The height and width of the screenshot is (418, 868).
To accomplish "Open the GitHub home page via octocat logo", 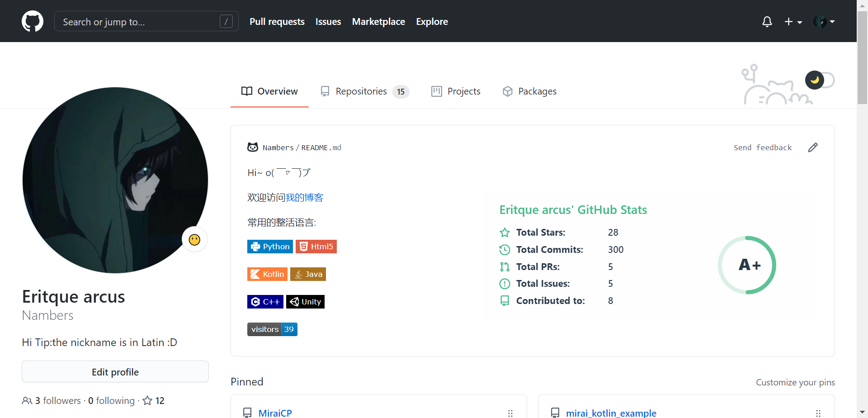I will (x=32, y=21).
